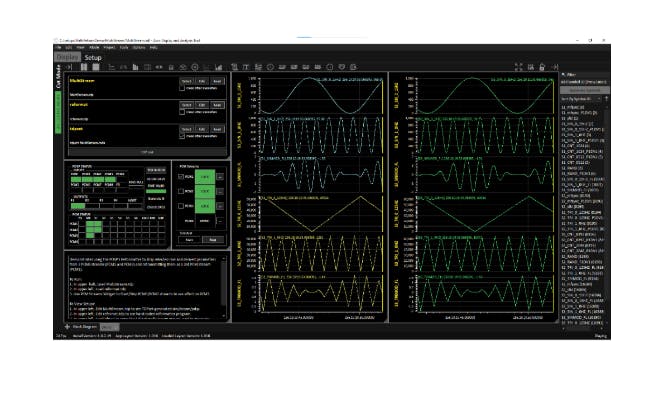Screen dimensions: 664x403
Task: Choose the two-column layout toolbar icon
Action: click(x=84, y=67)
